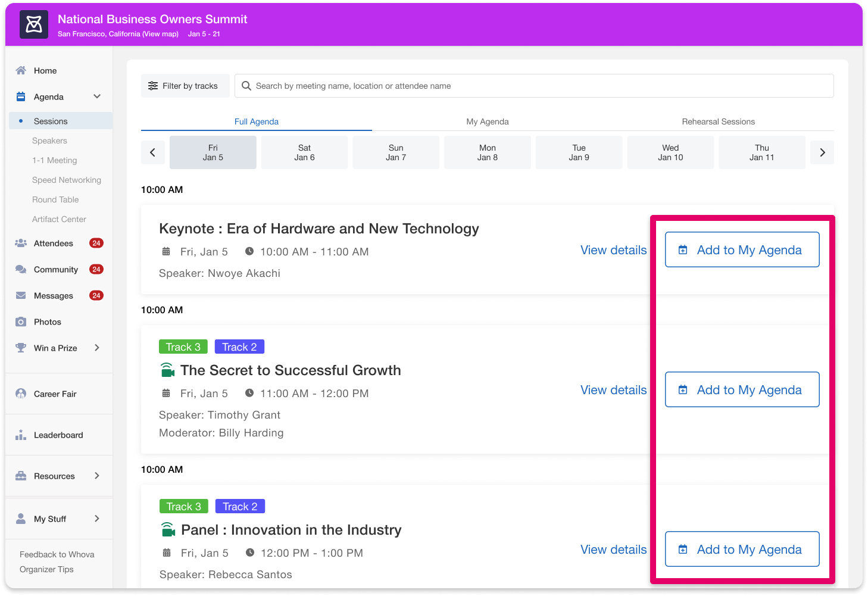Open Home via the house icon
This screenshot has height=596, width=868.
pyautogui.click(x=21, y=70)
